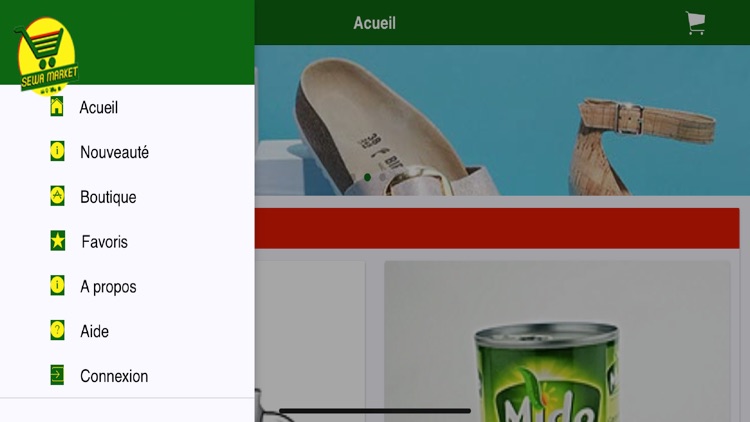Screen dimensions: 750x422
Task: Click the red banner bar
Action: tap(497, 228)
